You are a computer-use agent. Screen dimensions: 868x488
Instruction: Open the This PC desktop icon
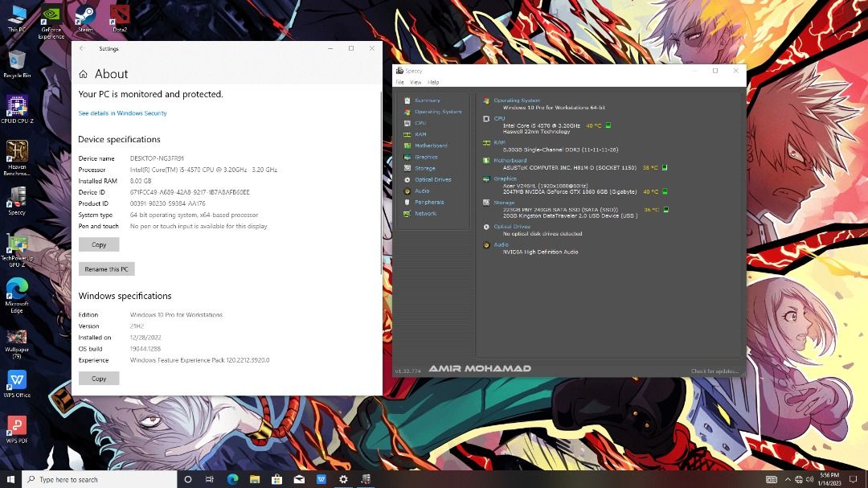(17, 18)
